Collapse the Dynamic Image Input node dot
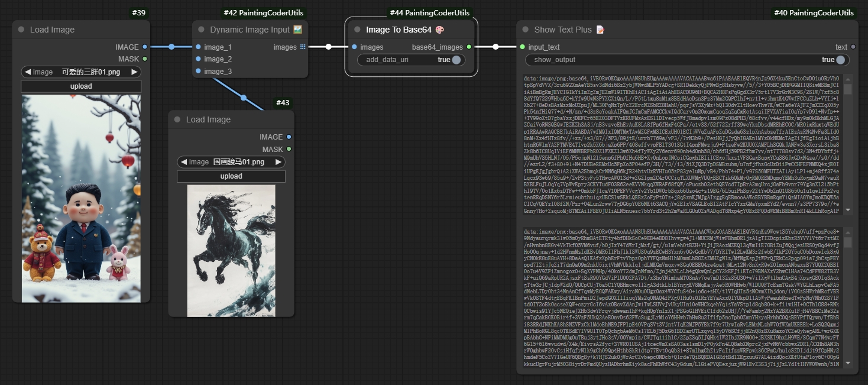Screen dimensions: 868x385 tap(202, 30)
